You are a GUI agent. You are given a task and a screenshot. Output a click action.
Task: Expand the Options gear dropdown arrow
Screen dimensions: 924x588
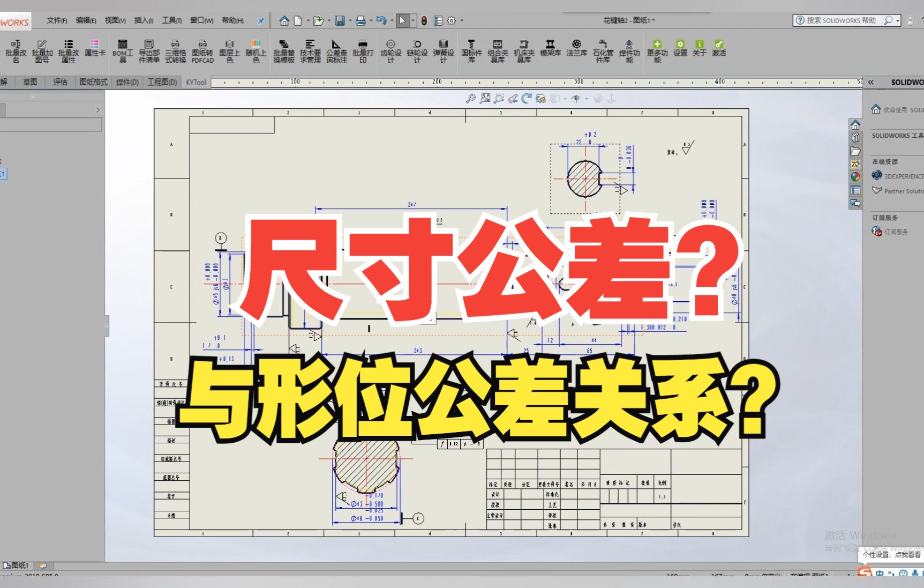click(x=462, y=21)
